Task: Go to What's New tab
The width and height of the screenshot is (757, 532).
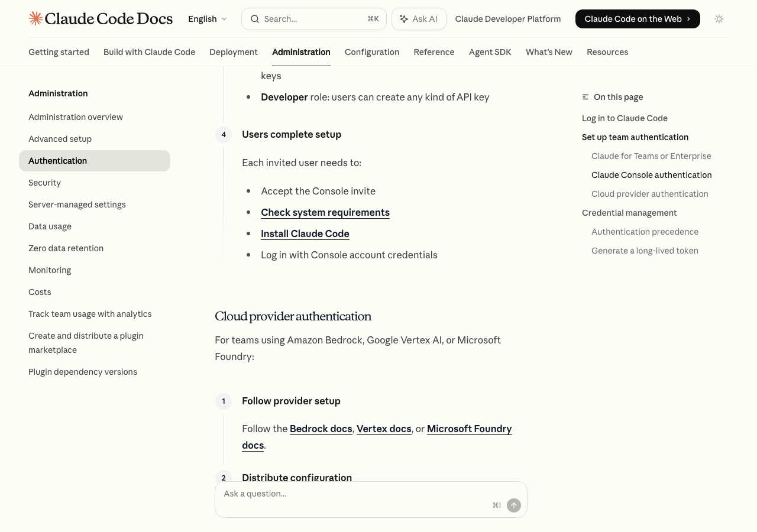Action: point(548,52)
